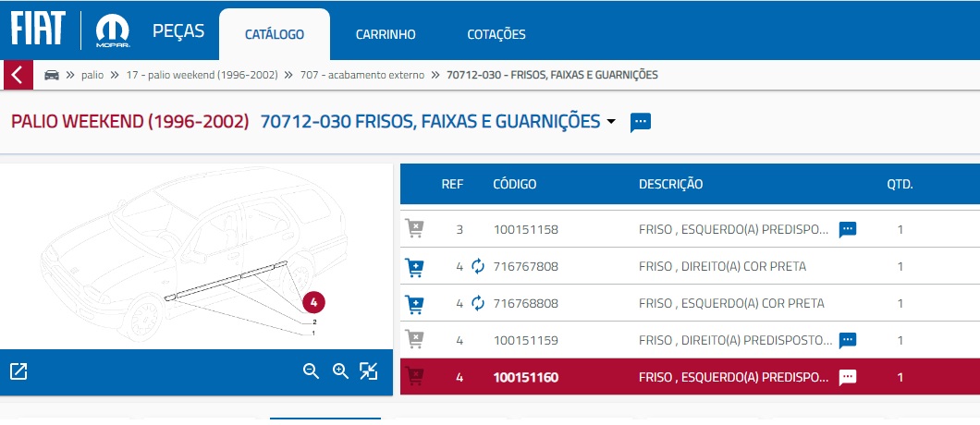
Task: Open the Cotações tab
Action: 496,35
